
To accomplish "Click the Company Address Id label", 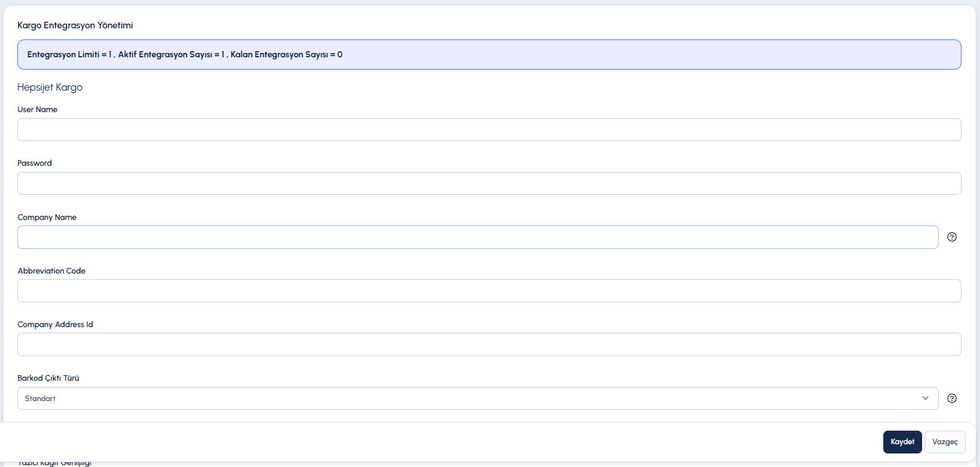I will click(55, 325).
